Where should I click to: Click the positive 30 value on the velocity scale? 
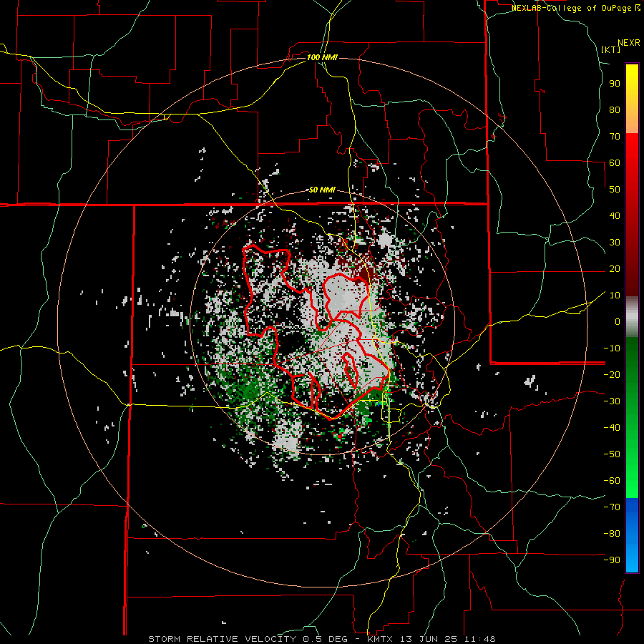(615, 243)
